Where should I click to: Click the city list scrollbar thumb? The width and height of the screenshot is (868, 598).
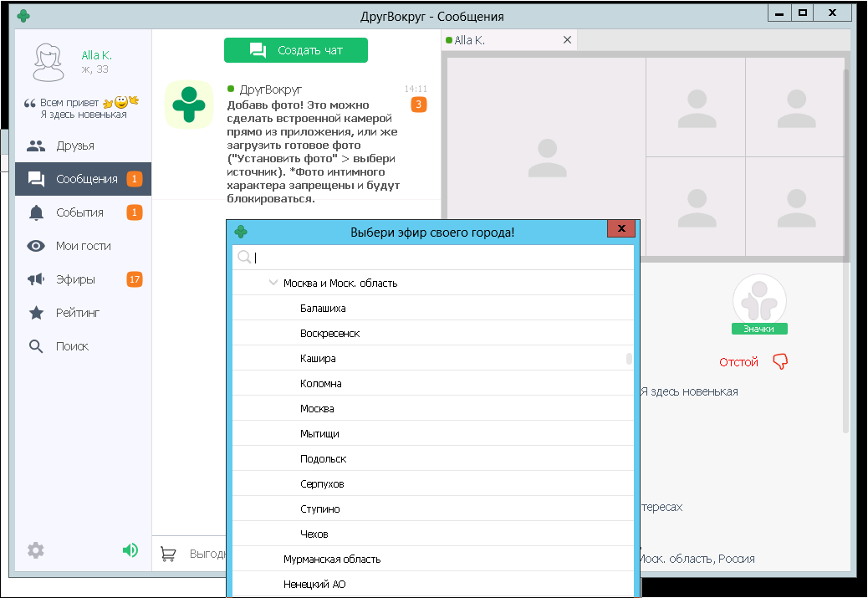pyautogui.click(x=629, y=359)
